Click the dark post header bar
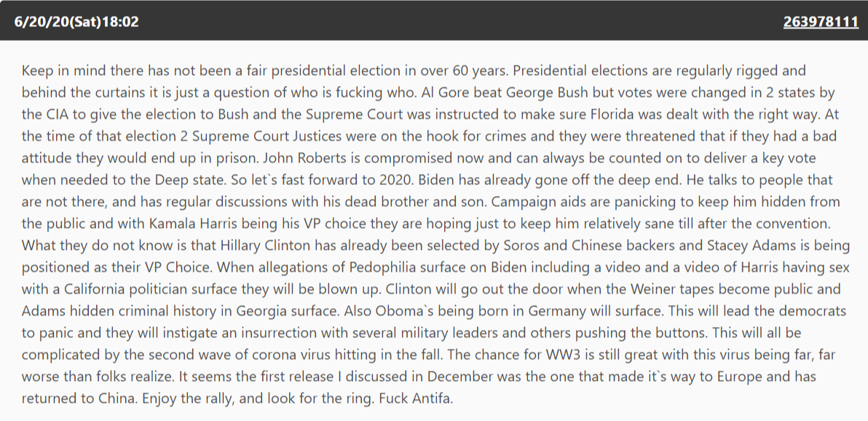This screenshot has height=421, width=868. point(434,20)
